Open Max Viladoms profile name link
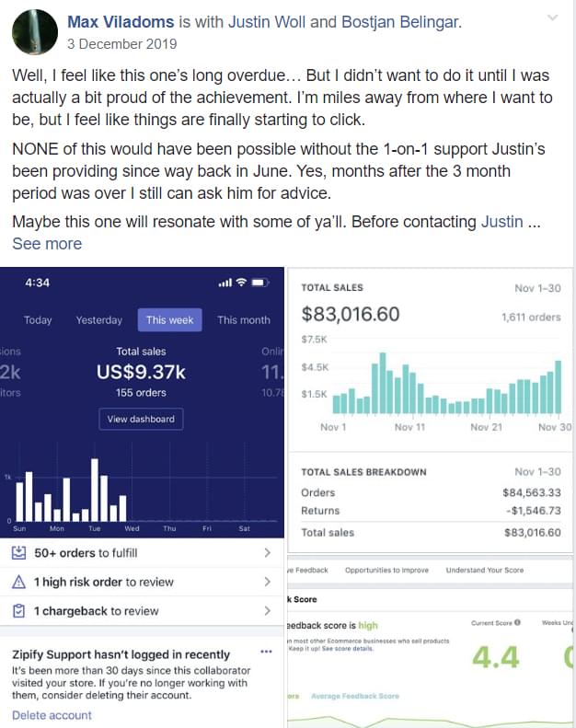This screenshot has height=728, width=576. point(121,22)
